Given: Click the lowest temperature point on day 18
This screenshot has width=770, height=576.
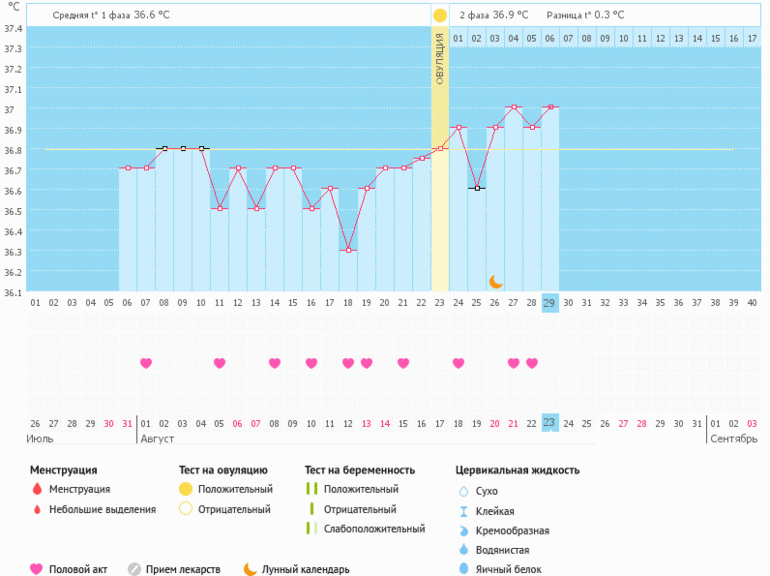Looking at the screenshot, I should pyautogui.click(x=348, y=250).
